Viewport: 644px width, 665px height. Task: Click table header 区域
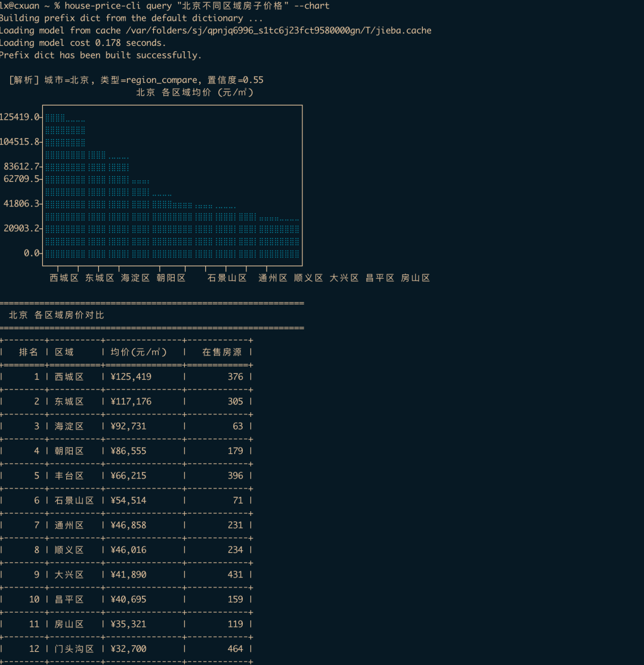(x=64, y=352)
